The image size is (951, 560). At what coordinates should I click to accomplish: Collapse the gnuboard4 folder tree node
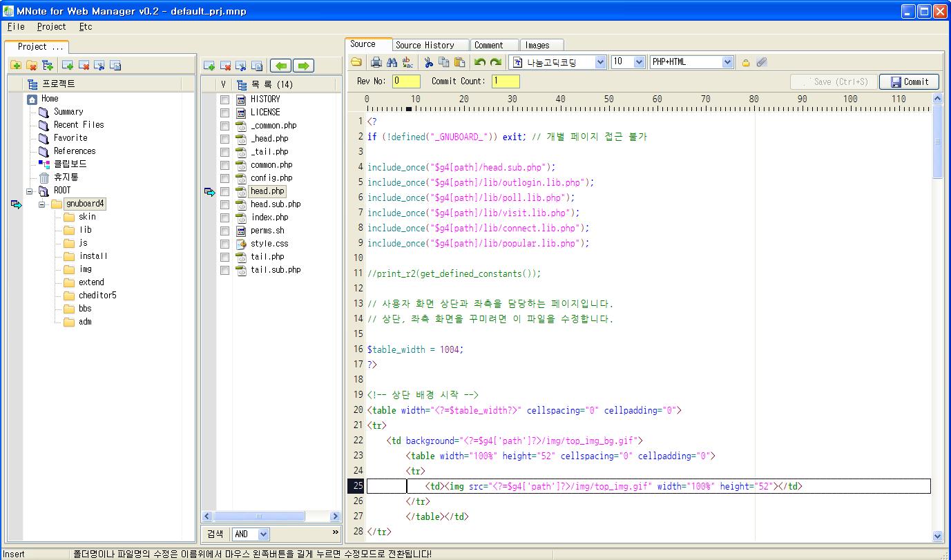tap(42, 204)
